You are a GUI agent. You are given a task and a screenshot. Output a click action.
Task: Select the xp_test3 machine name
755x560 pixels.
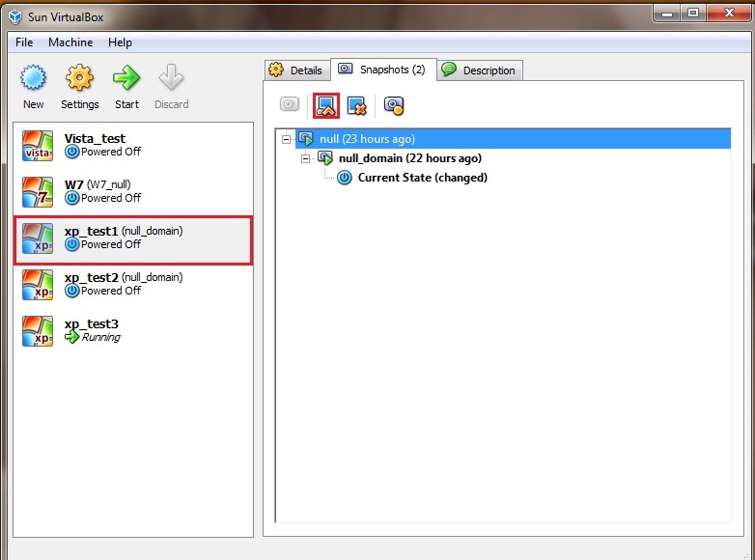92,323
